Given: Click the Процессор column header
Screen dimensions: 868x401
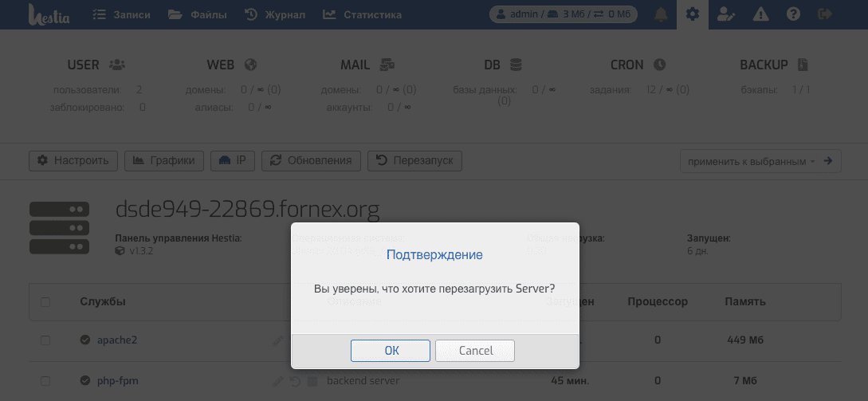Looking at the screenshot, I should coord(658,302).
